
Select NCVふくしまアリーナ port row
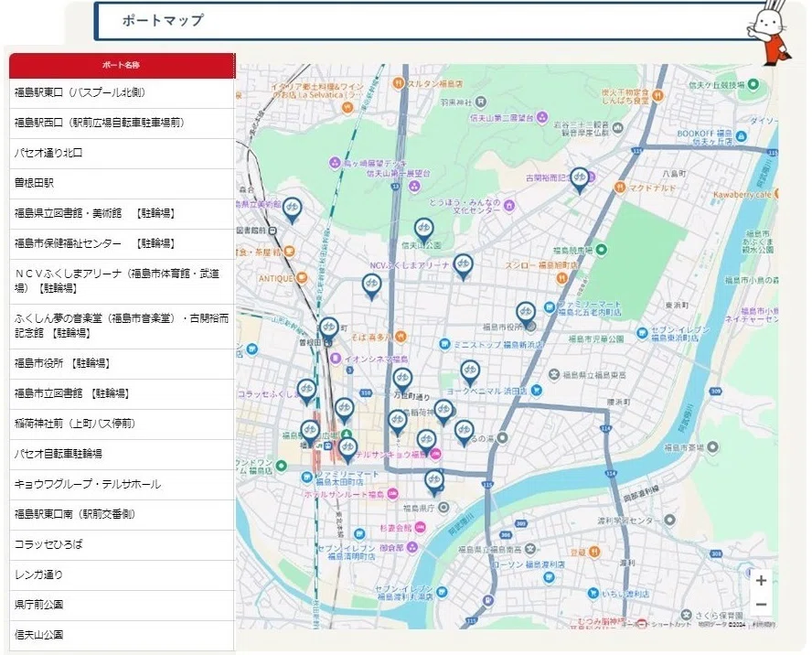(122, 281)
